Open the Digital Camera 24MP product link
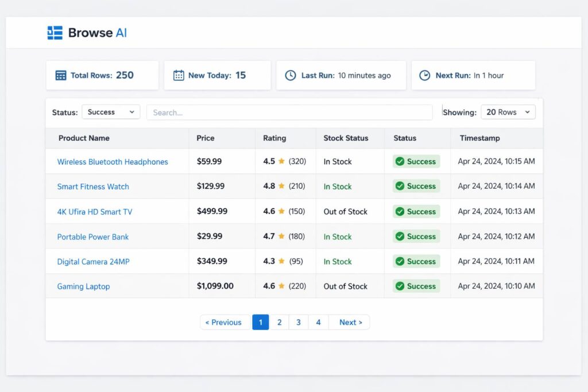 coord(93,262)
